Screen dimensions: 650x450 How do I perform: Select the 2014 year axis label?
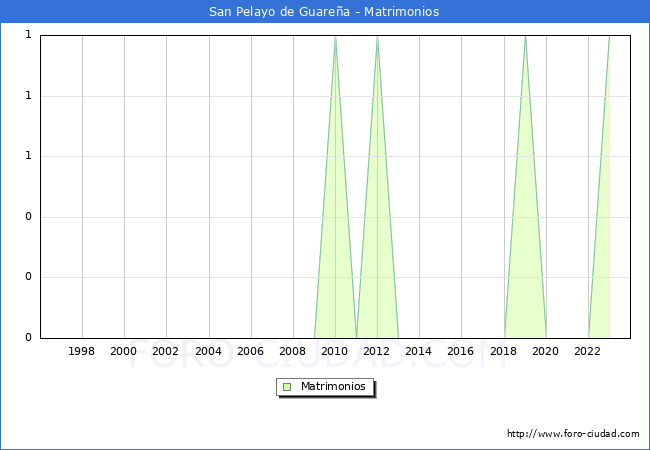click(x=419, y=351)
